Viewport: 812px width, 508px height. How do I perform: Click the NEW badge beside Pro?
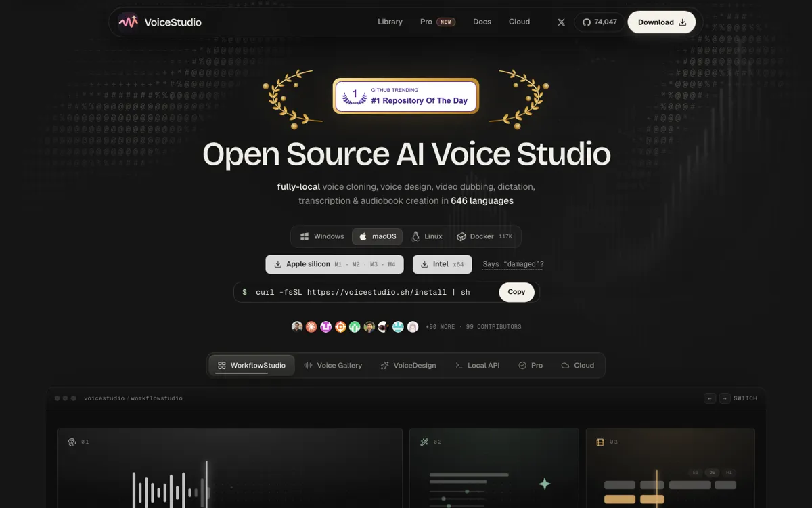pos(446,22)
